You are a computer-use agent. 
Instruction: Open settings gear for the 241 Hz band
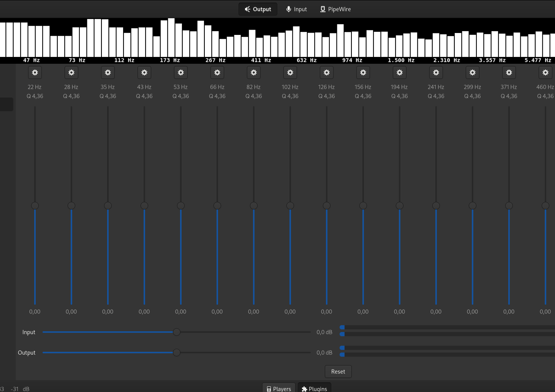pos(436,72)
